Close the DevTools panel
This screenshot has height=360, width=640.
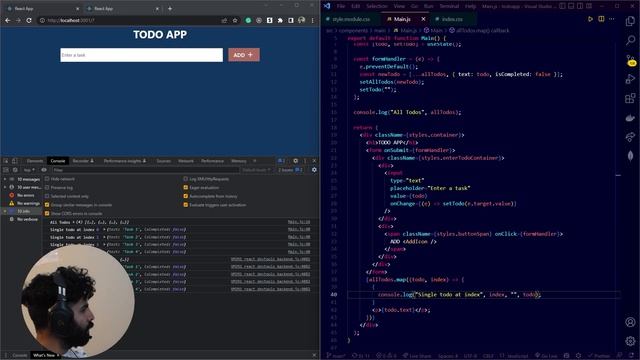pos(314,161)
